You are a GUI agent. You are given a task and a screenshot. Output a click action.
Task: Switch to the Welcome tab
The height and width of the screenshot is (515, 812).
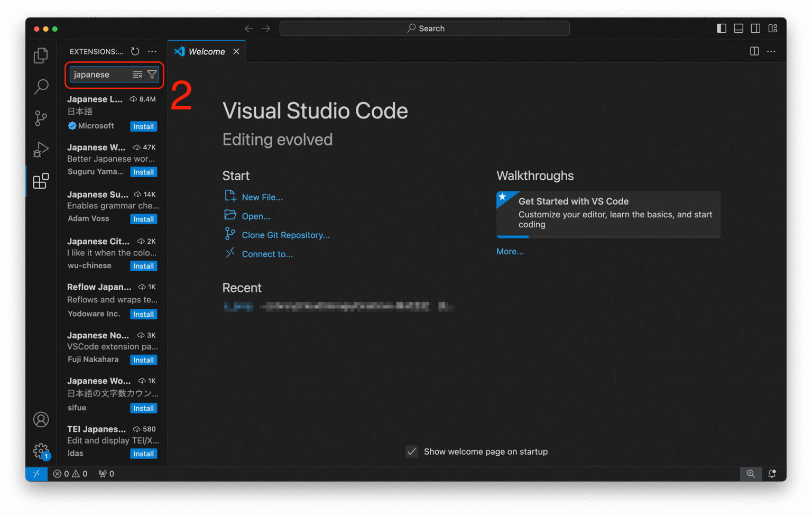tap(206, 51)
